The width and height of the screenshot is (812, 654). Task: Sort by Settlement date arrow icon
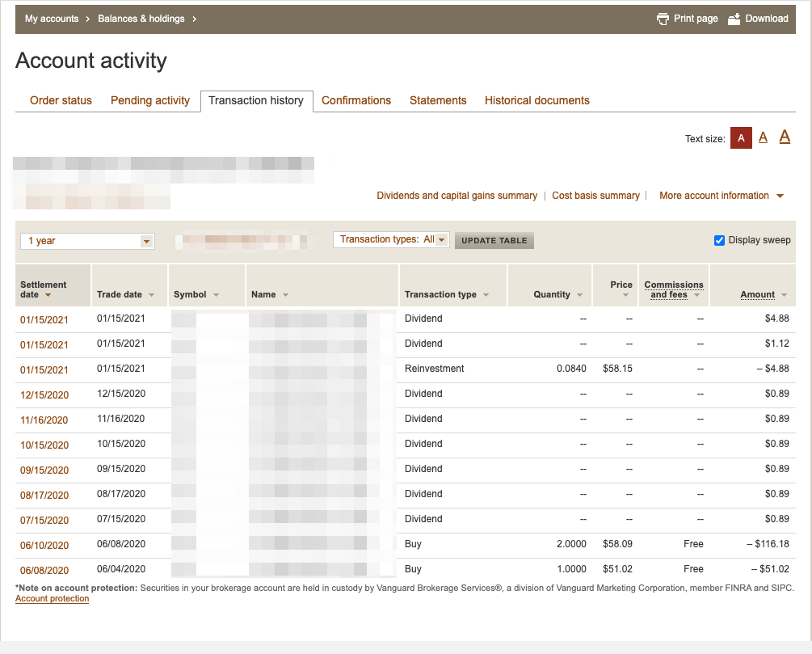pos(48,295)
